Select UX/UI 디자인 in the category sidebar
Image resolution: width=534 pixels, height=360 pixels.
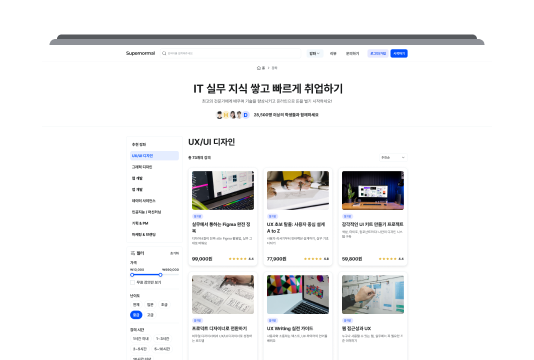[154, 156]
